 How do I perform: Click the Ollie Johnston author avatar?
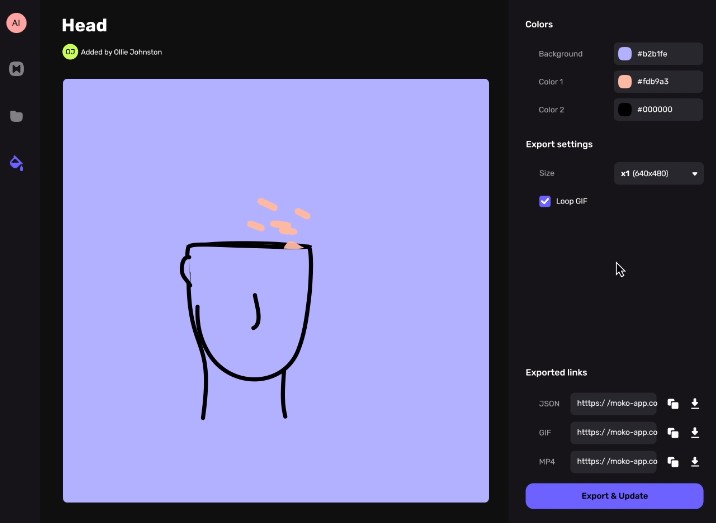[x=70, y=51]
